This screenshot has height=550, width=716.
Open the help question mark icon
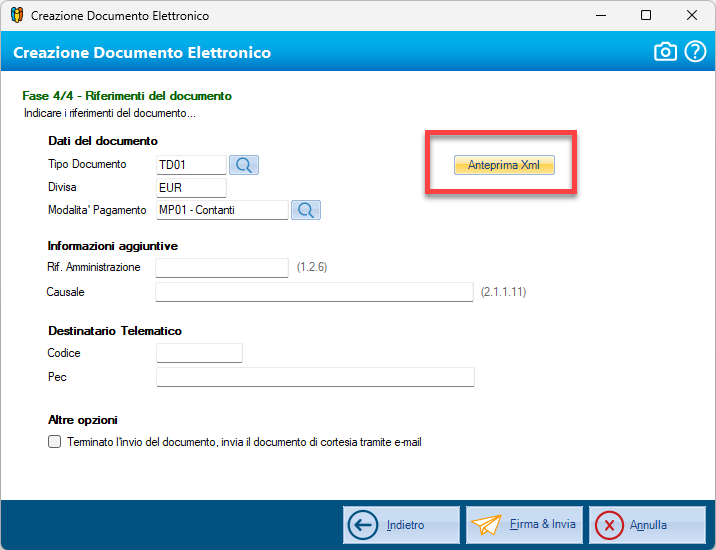[695, 52]
